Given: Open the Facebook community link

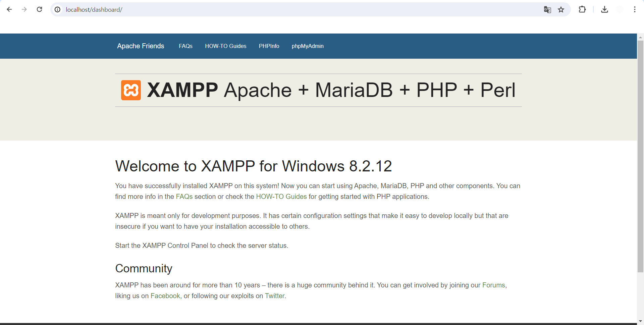Looking at the screenshot, I should 165,296.
